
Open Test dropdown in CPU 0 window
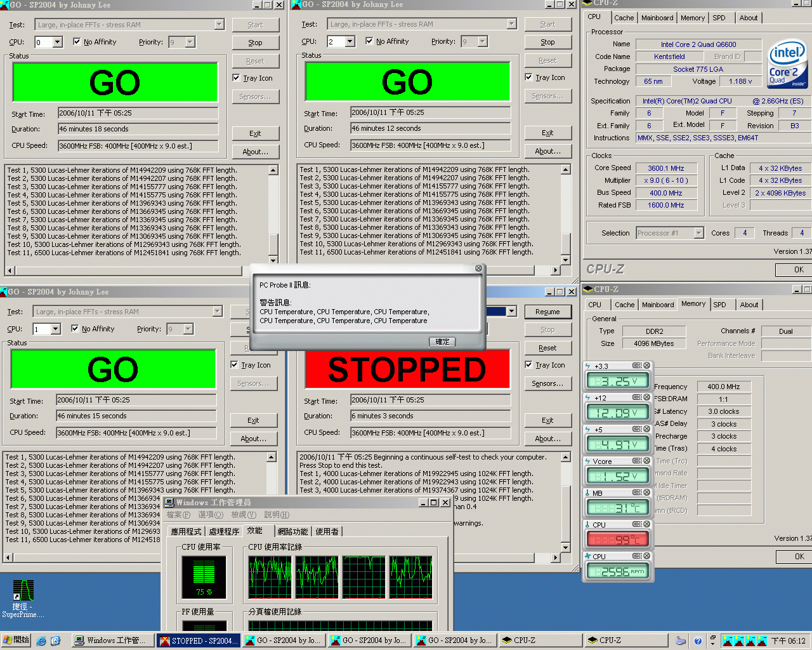(x=219, y=25)
